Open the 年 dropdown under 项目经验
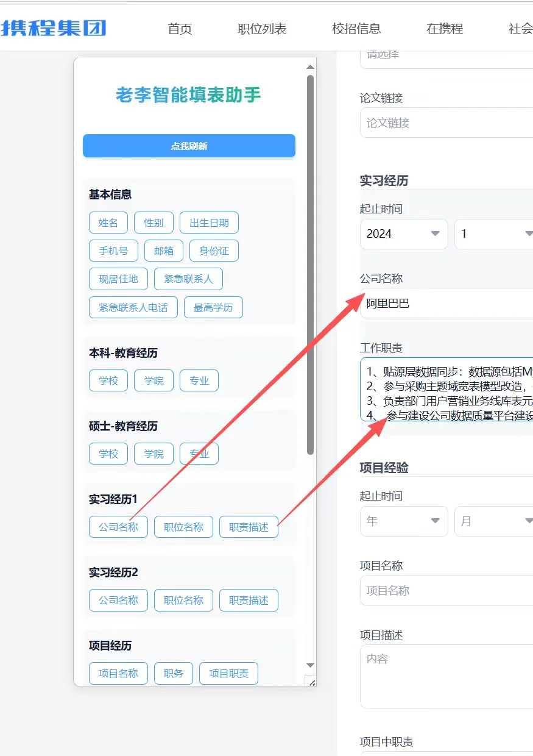Viewport: 533px width, 756px height. click(404, 521)
